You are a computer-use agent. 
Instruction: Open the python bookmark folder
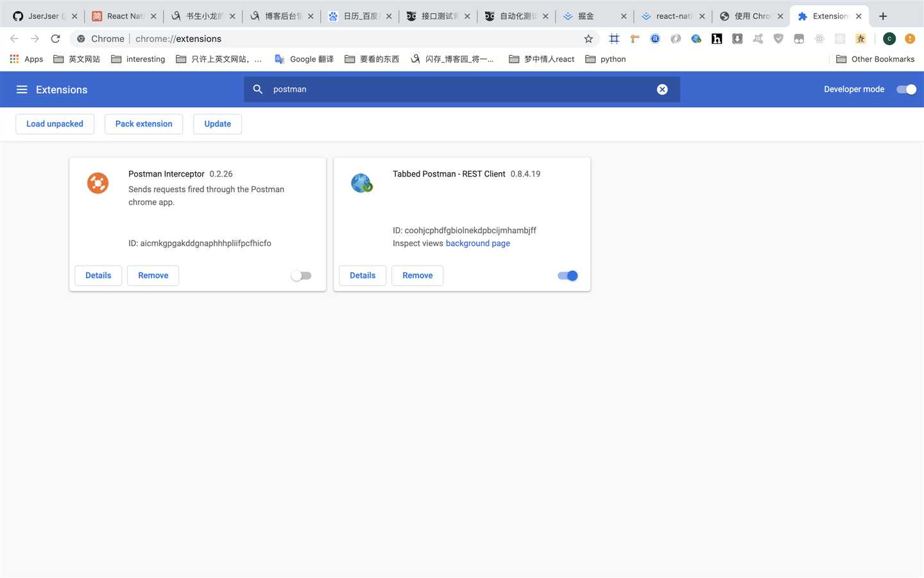pos(605,59)
